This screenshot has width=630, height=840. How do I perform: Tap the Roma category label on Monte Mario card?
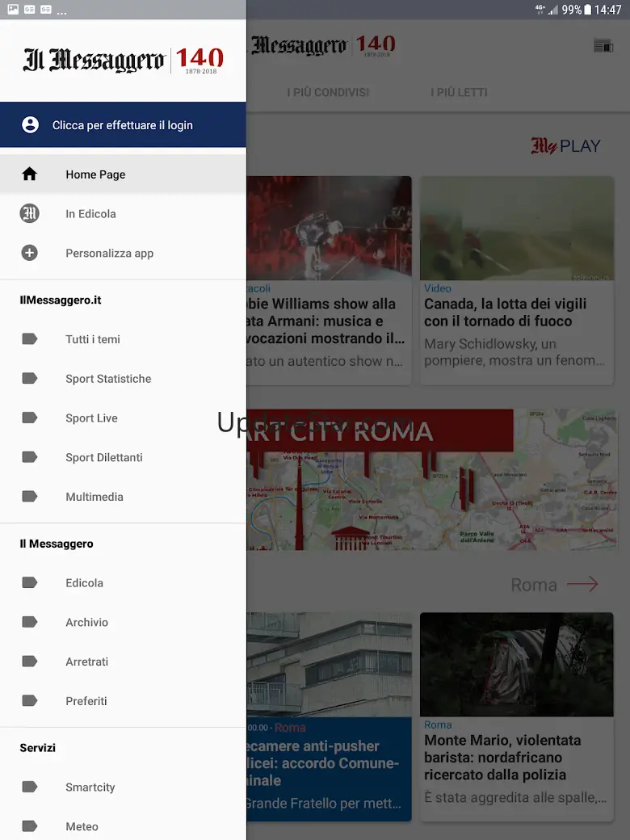tap(438, 724)
